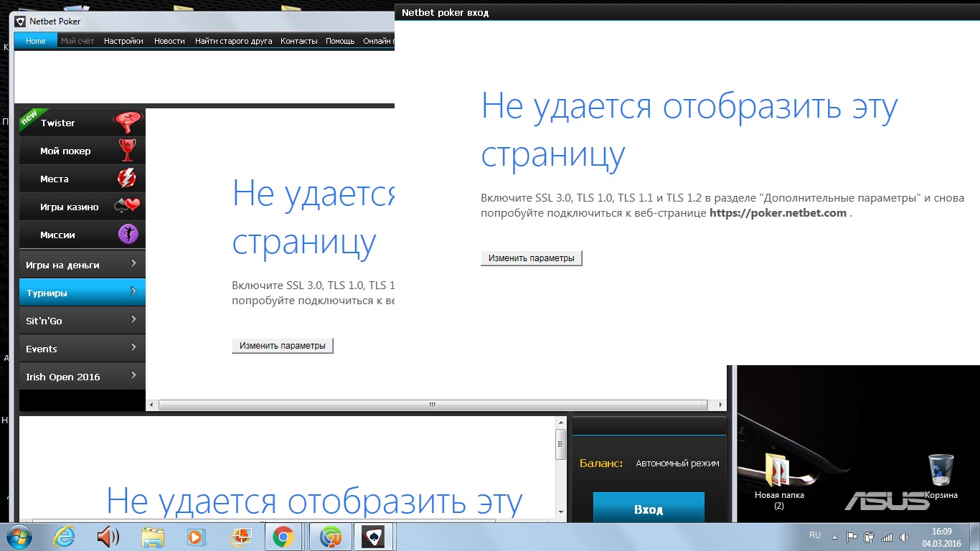This screenshot has width=980, height=551.
Task: Click the system tray volume icon
Action: [x=903, y=537]
